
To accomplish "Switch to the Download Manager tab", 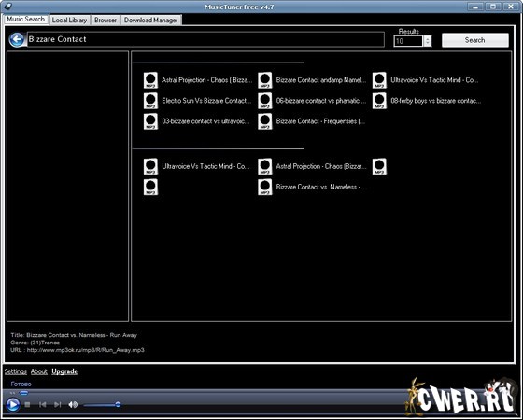I will (150, 20).
